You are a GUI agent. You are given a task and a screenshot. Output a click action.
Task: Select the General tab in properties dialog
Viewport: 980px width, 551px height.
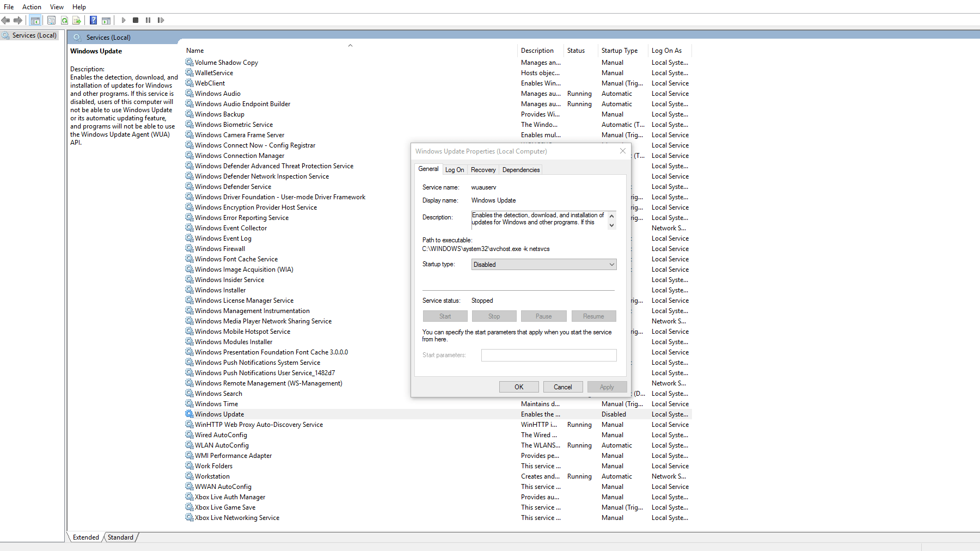[428, 169]
